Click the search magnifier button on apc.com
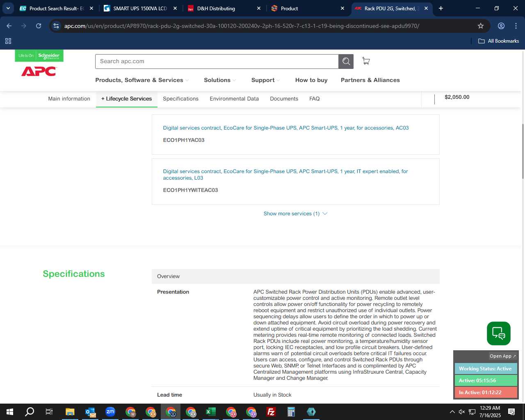This screenshot has height=420, width=525. 346,62
